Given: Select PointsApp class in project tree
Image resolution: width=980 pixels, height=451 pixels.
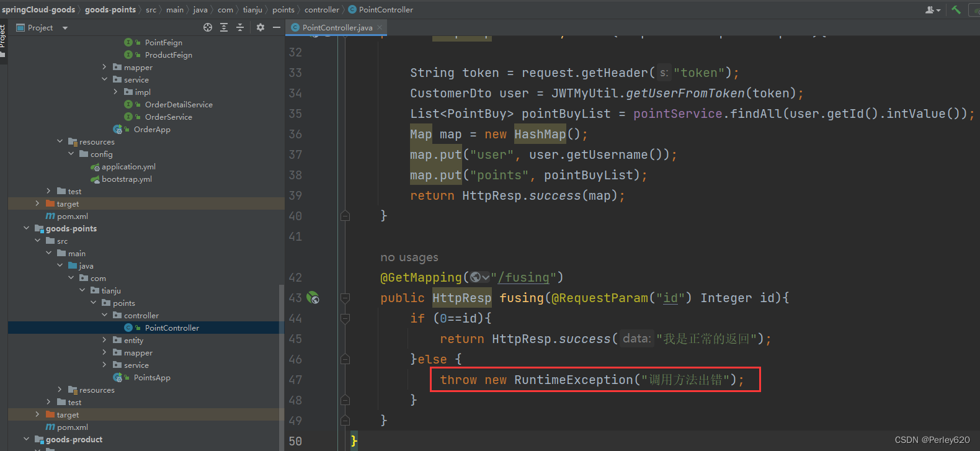Looking at the screenshot, I should point(151,377).
